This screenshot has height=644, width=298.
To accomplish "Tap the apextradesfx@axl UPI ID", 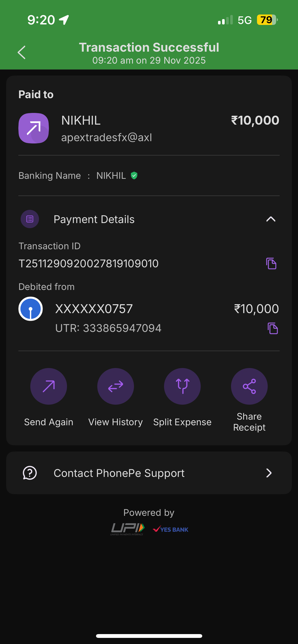I will 106,137.
